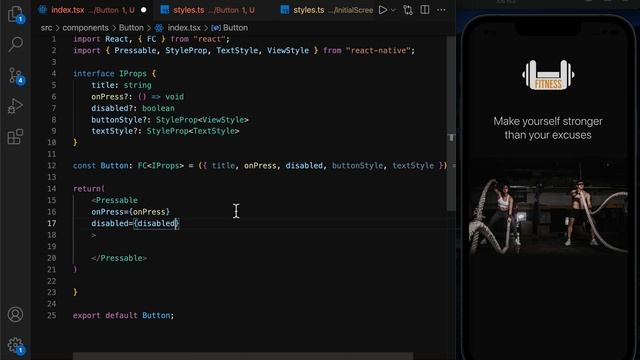Click line number 25 in the gutter
The width and height of the screenshot is (640, 360).
(52, 315)
